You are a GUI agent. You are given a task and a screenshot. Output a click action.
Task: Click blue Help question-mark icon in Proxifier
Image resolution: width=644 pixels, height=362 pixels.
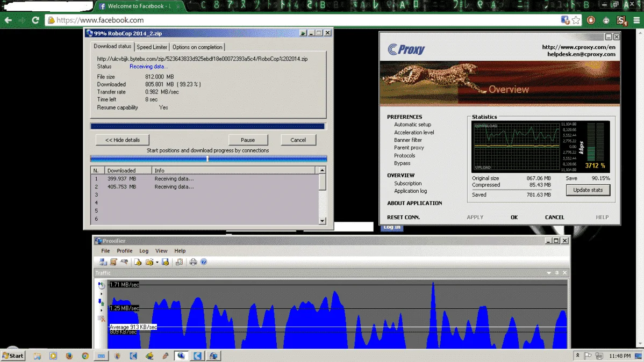pos(204,262)
